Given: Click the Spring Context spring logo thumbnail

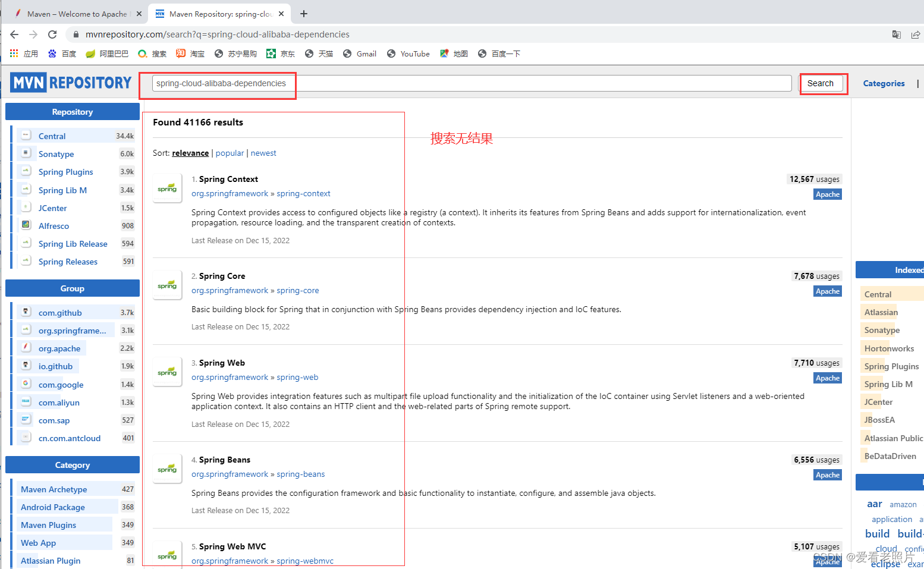Looking at the screenshot, I should click(x=167, y=188).
